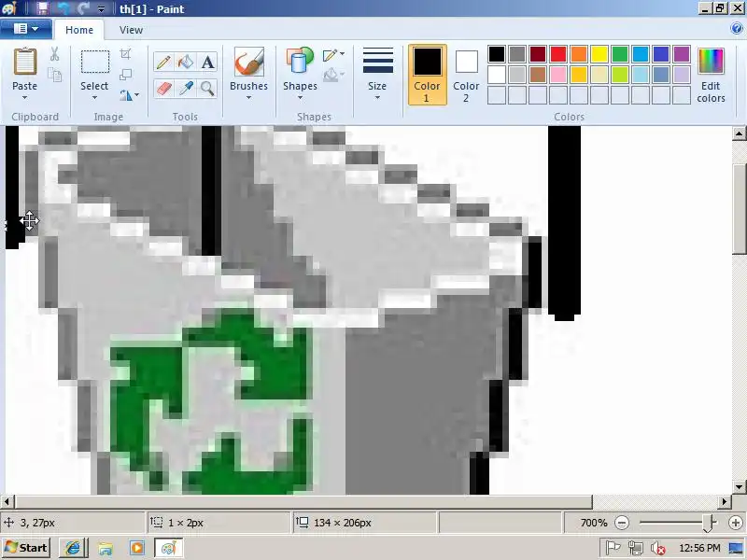This screenshot has width=747, height=560.
Task: Pick the pink color swatch
Action: (558, 75)
